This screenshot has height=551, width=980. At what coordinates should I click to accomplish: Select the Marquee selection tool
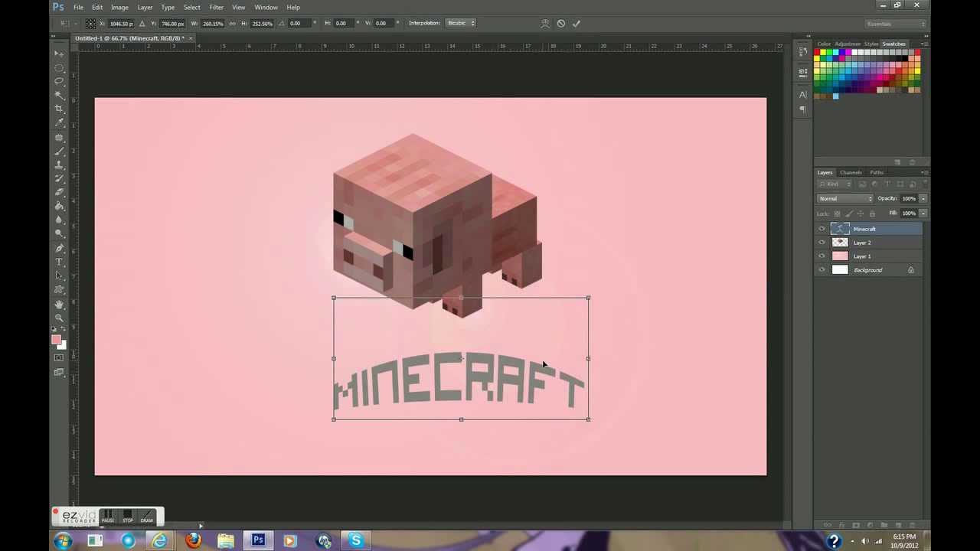[59, 67]
